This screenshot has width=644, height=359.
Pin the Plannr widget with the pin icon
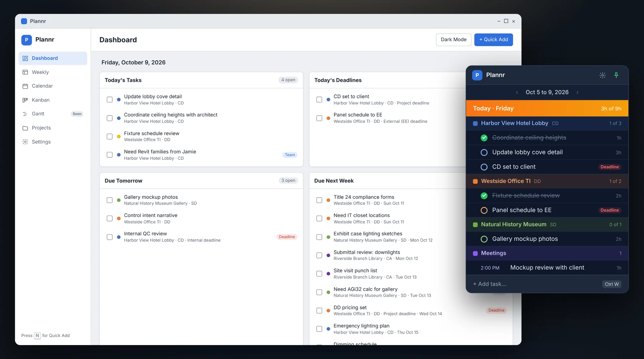tap(616, 75)
